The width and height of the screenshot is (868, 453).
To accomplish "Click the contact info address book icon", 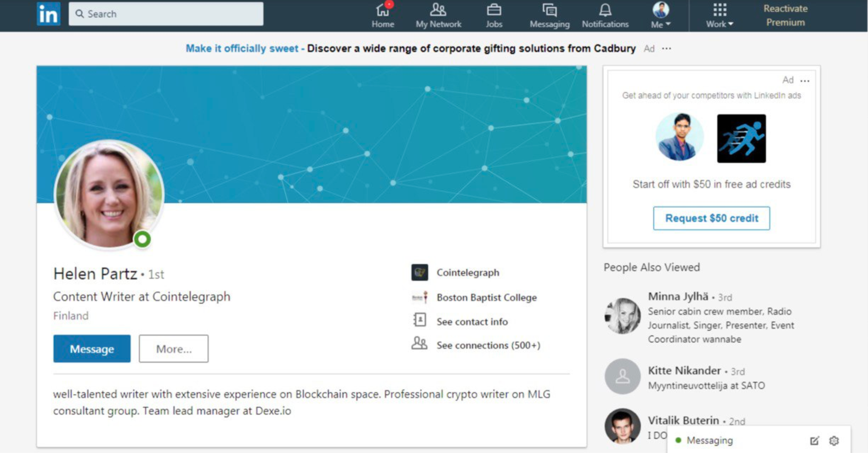I will click(x=419, y=320).
